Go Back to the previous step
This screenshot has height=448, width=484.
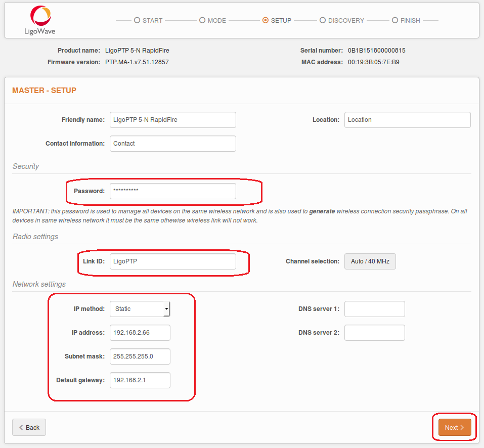coord(29,427)
